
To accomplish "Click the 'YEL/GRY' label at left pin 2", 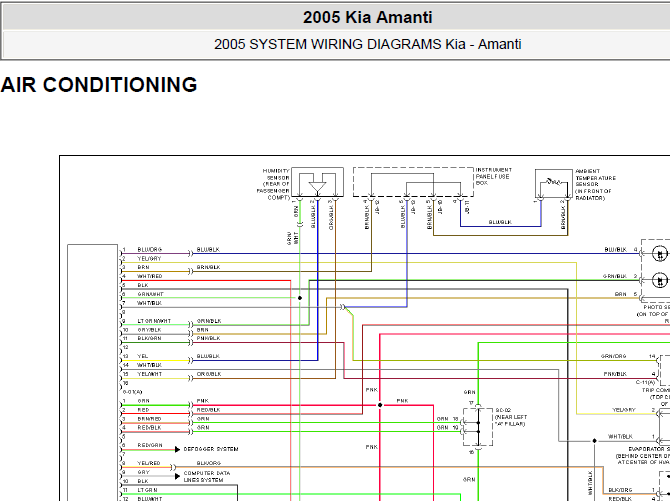I will tap(149, 259).
